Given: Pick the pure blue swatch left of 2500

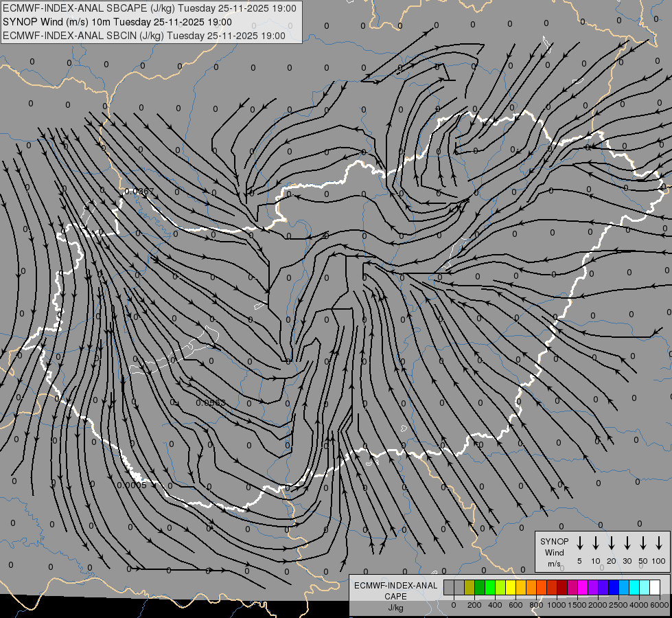Looking at the screenshot, I should (613, 587).
